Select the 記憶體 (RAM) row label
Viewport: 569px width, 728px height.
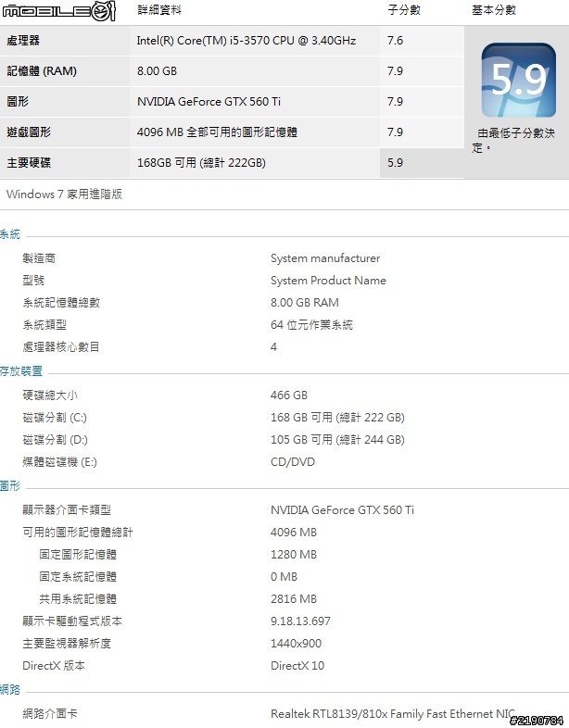(42, 71)
